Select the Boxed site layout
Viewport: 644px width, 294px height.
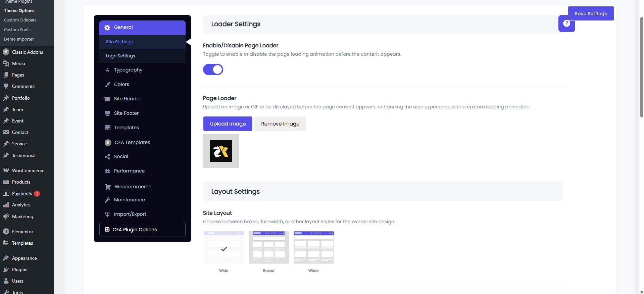tap(268, 248)
